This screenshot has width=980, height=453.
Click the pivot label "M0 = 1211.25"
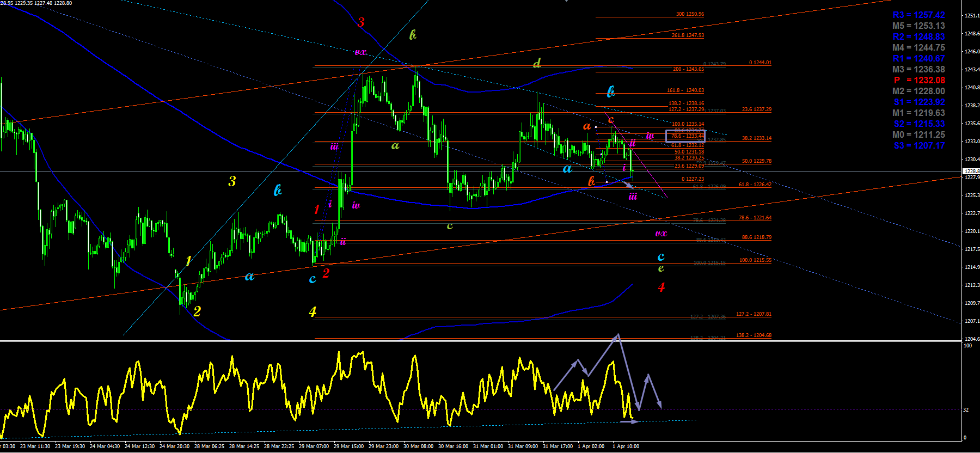tap(918, 135)
